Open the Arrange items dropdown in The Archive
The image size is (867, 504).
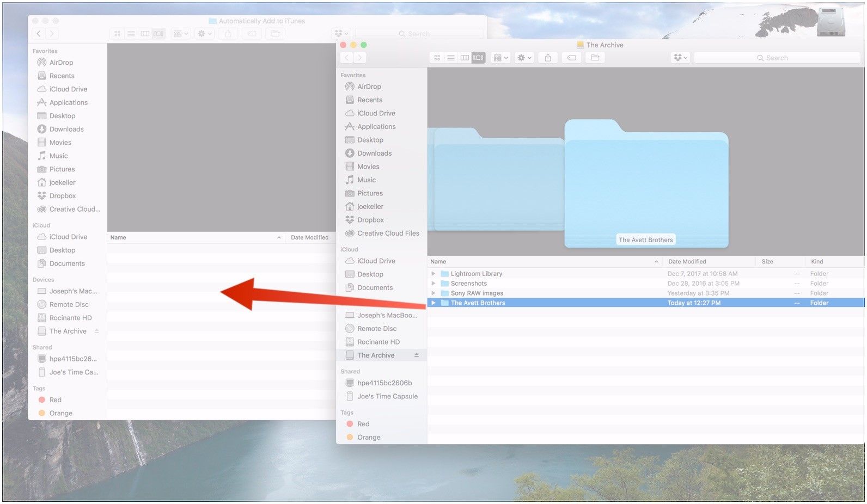(500, 58)
